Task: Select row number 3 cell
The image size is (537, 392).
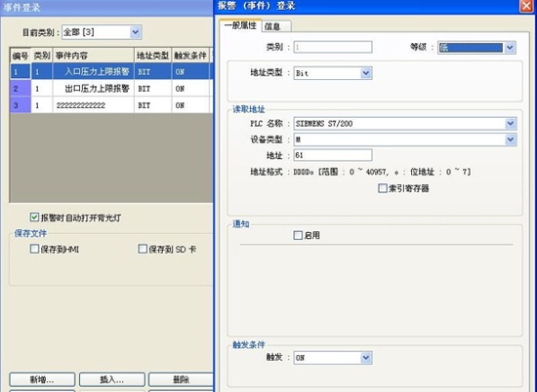Action: pyautogui.click(x=21, y=105)
